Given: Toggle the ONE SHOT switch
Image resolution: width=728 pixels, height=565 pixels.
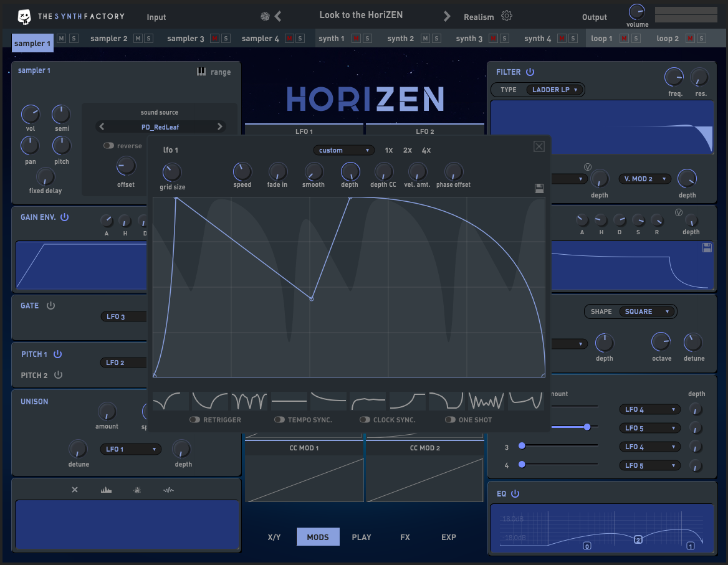Looking at the screenshot, I should [450, 420].
